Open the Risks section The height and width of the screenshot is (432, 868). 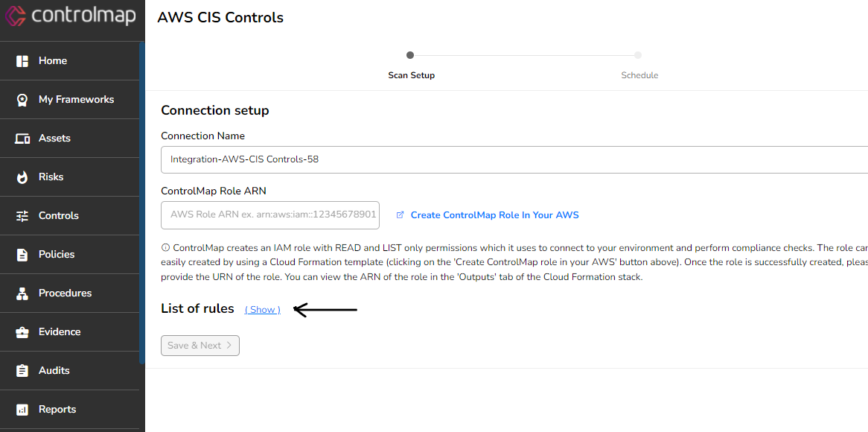point(51,177)
